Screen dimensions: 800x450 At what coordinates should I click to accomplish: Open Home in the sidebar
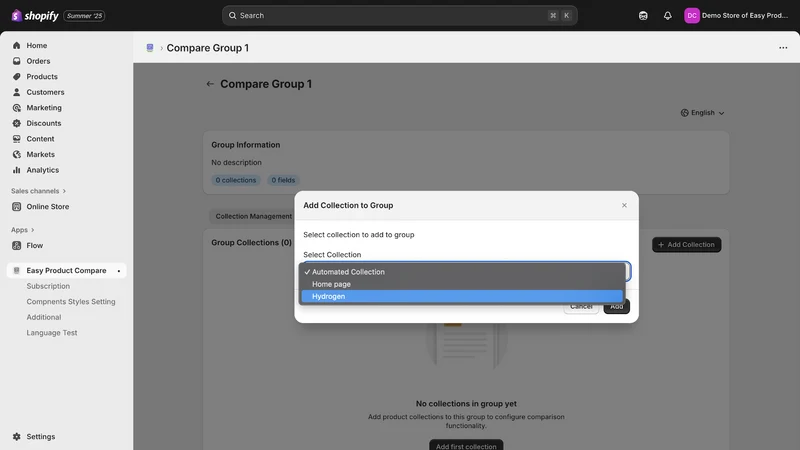(x=37, y=45)
